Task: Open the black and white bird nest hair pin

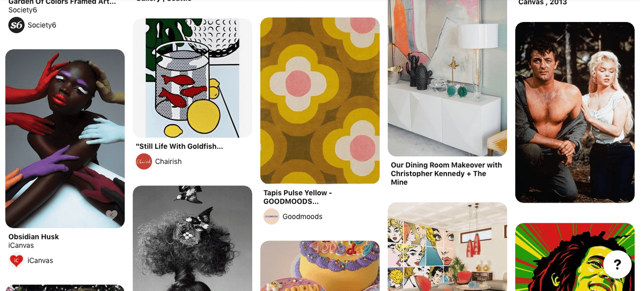Action: (193, 238)
